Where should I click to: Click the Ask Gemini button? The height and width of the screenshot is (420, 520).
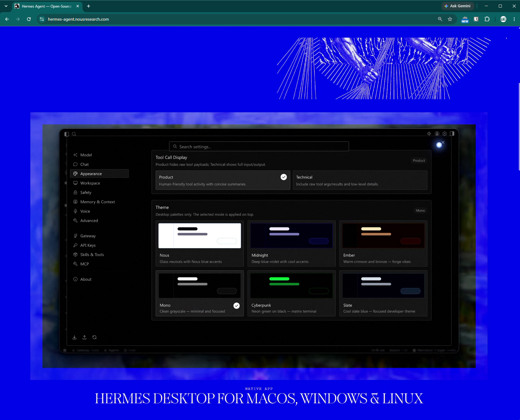(458, 6)
